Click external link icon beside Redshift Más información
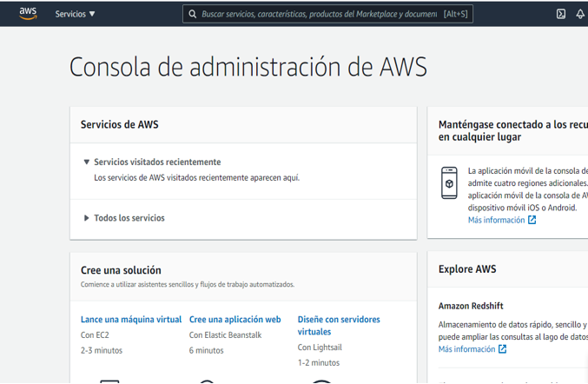588x384 pixels. pos(502,349)
